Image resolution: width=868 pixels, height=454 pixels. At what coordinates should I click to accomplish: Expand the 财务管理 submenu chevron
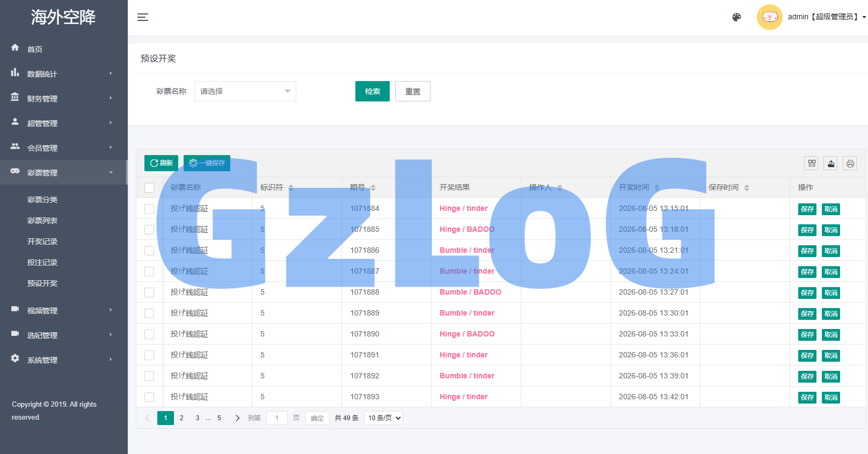point(111,98)
